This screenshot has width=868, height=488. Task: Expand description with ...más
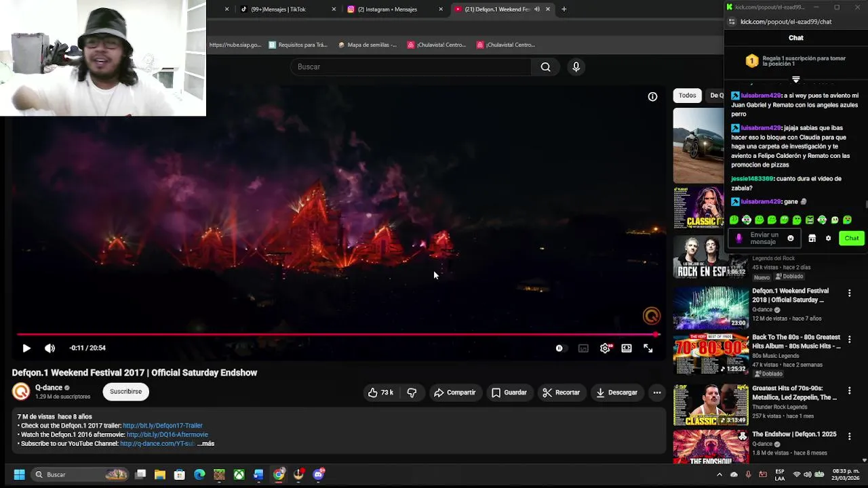point(206,443)
